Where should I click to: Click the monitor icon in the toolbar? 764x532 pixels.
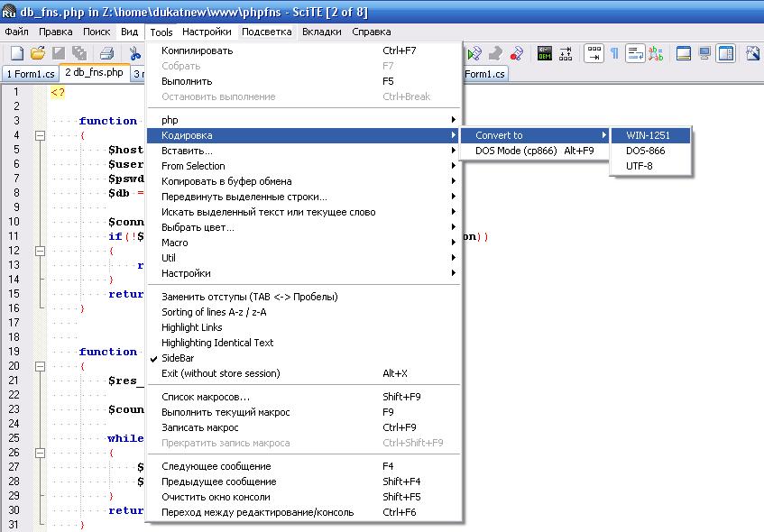pos(704,53)
